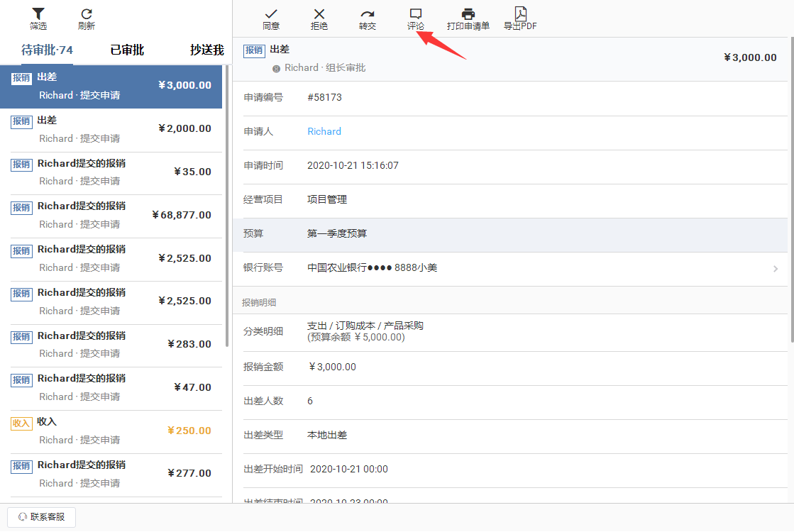
Task: Select the ¥2,000.00 出差 request
Action: coord(111,130)
